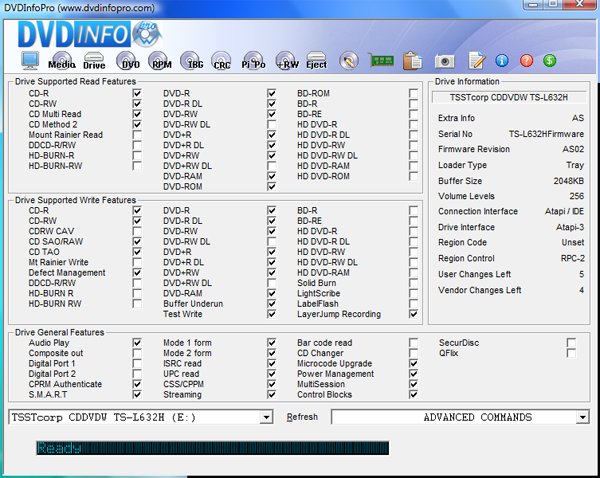This screenshot has width=600, height=478.
Task: Open the +RW tool icon
Action: pyautogui.click(x=287, y=60)
